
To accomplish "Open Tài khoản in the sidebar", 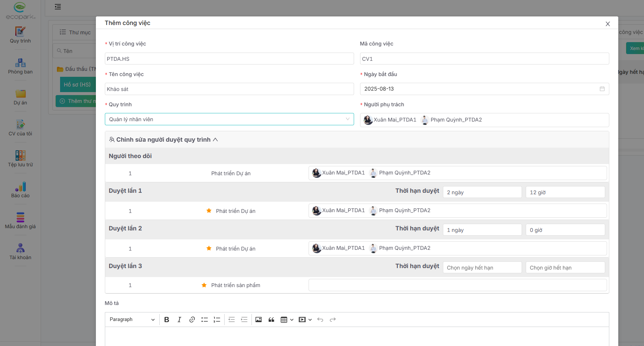I will (20, 251).
